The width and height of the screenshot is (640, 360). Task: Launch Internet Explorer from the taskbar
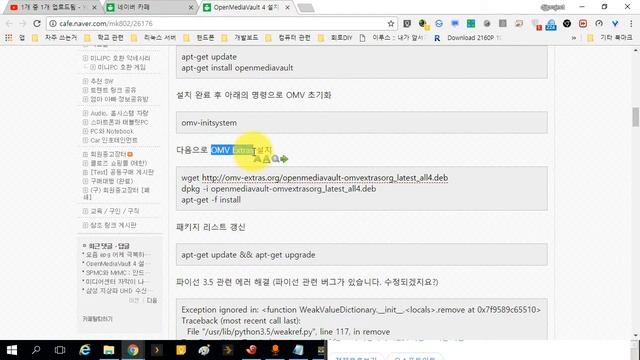tap(84, 350)
